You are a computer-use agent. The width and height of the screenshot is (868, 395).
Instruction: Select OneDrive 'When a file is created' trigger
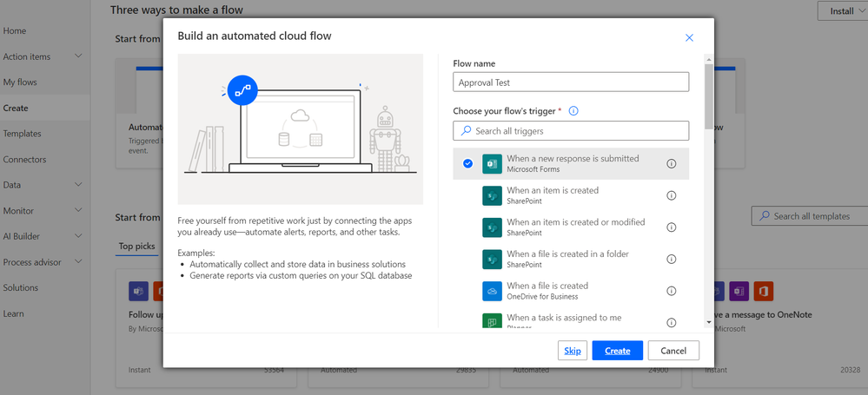click(x=571, y=291)
